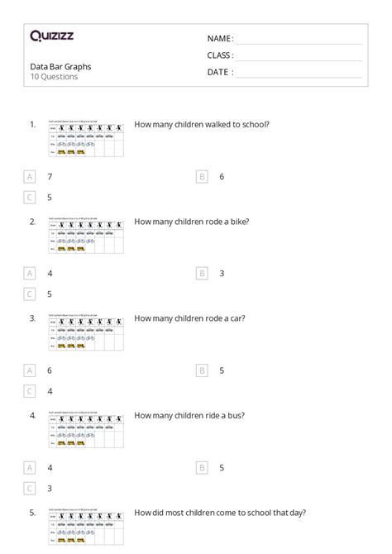
Task: Tick option C for question 2
Action: pyautogui.click(x=29, y=294)
